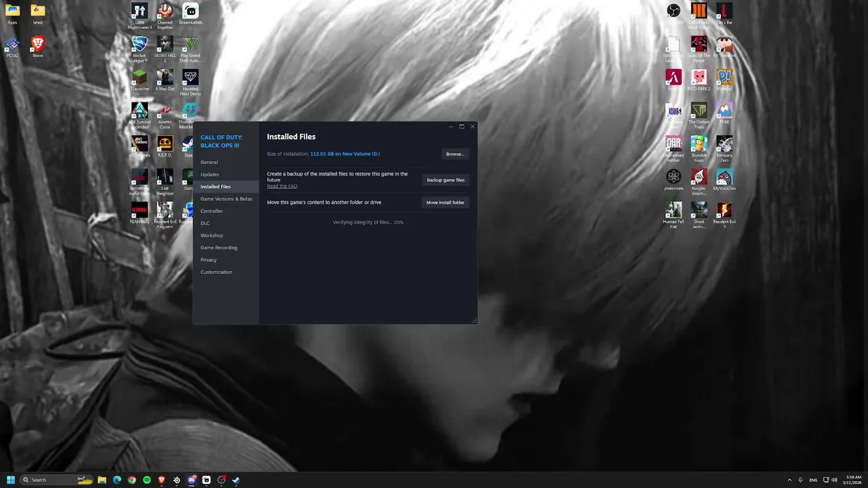Launch Play Grand Theft Auto shortcut
The width and height of the screenshot is (868, 488).
(191, 49)
